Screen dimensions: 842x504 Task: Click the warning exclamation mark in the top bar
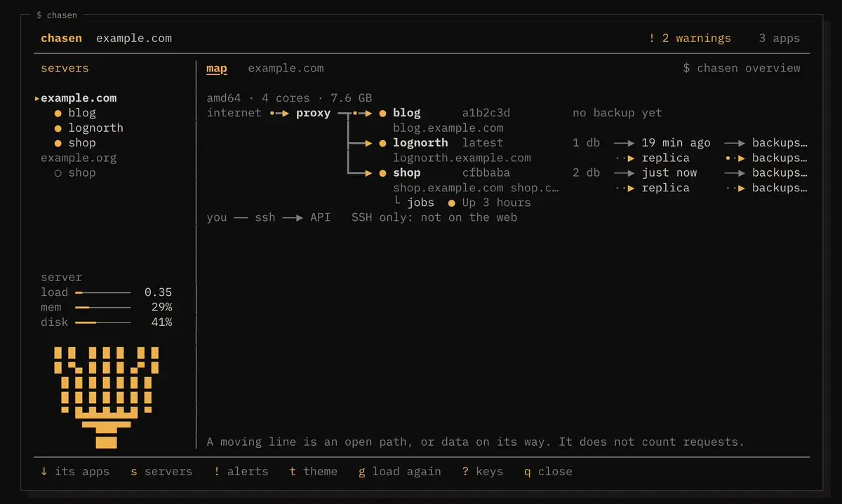652,39
